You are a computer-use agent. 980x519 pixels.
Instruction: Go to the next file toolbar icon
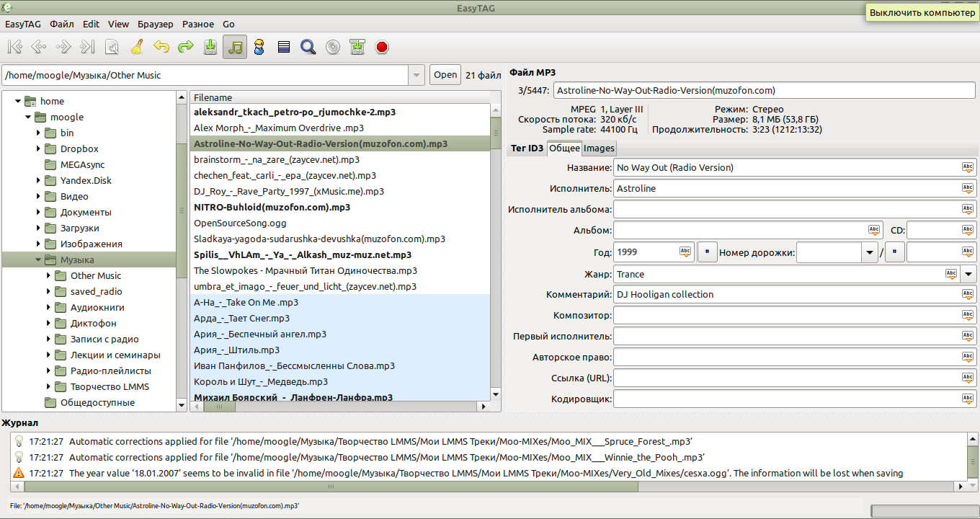[63, 48]
